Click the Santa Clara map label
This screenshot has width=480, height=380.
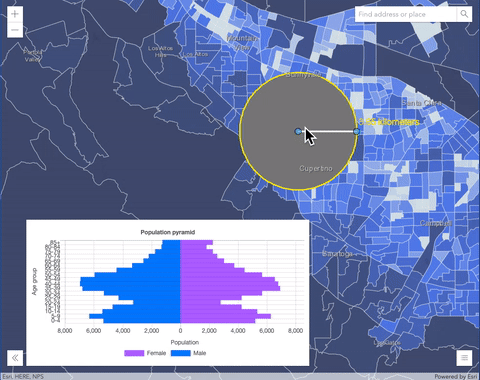coord(422,103)
